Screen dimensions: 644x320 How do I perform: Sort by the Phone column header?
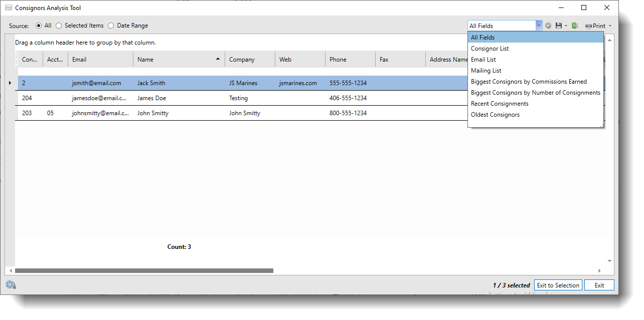click(x=350, y=59)
